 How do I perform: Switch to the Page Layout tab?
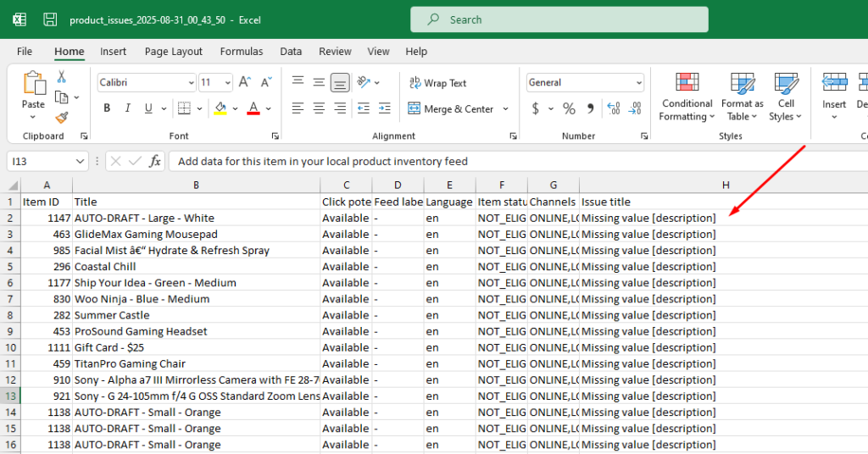coord(173,52)
